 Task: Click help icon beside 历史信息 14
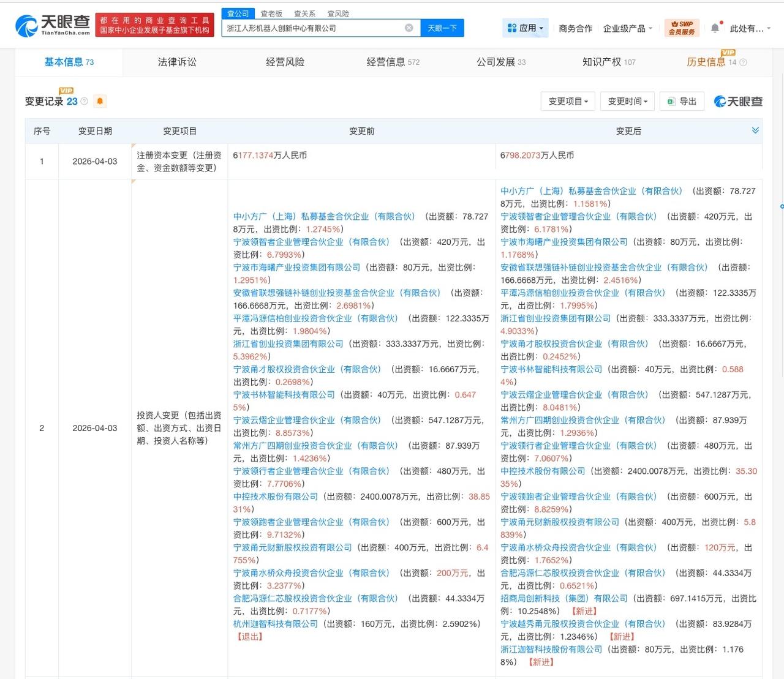click(743, 62)
